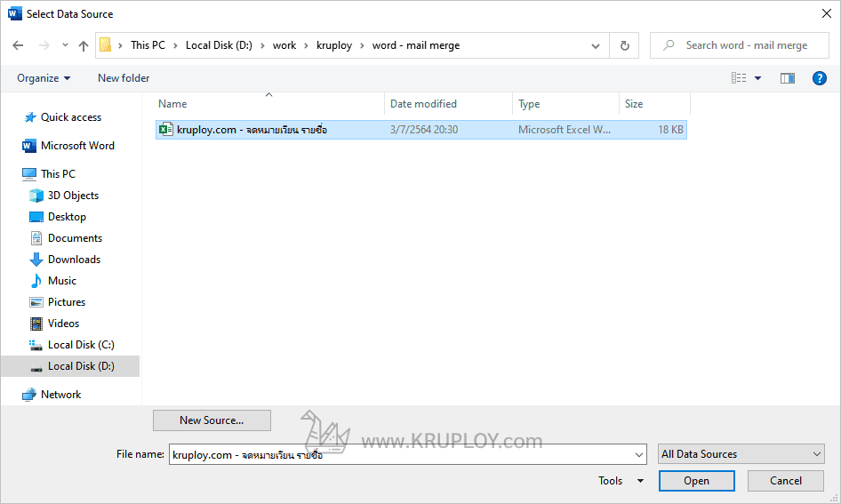The image size is (841, 504).
Task: Open the Downloads folder in sidebar
Action: pos(74,260)
